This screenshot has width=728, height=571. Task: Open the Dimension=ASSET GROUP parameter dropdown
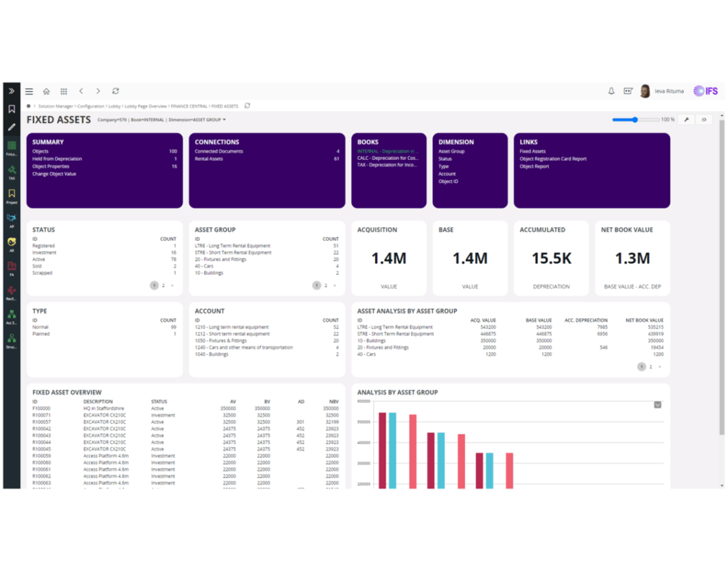point(197,120)
